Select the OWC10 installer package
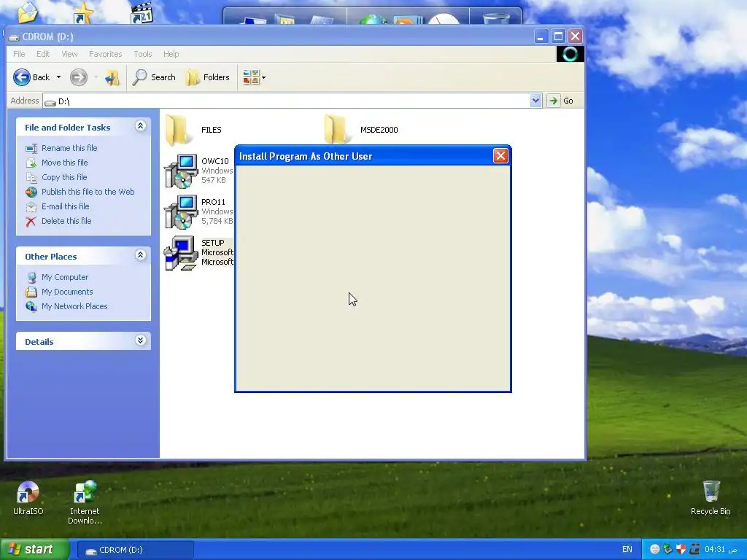The image size is (747, 560). point(198,171)
